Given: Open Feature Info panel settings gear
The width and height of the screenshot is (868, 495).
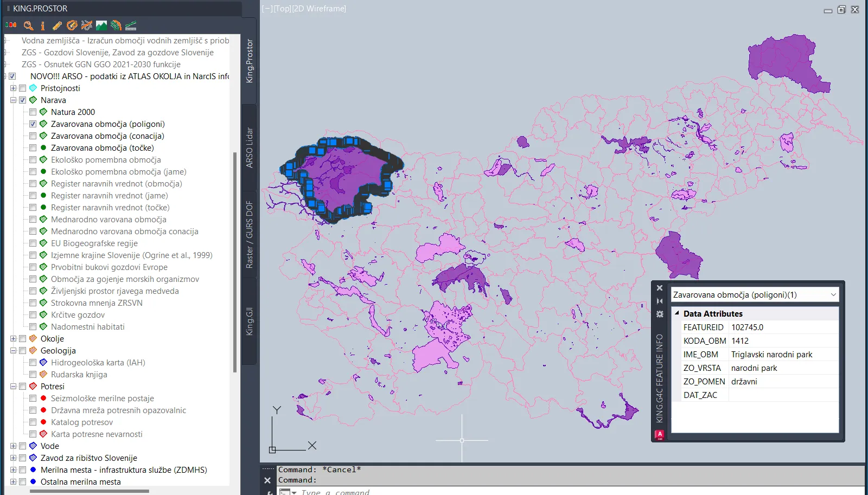Looking at the screenshot, I should [660, 314].
